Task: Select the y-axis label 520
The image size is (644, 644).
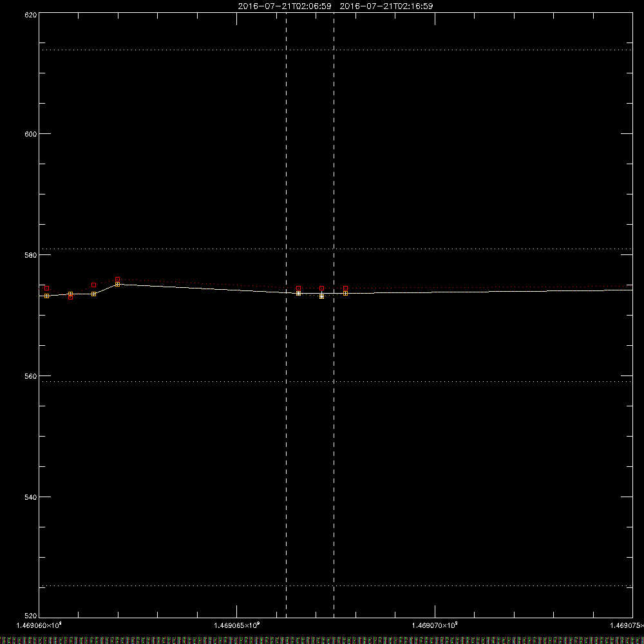Action: [x=31, y=616]
